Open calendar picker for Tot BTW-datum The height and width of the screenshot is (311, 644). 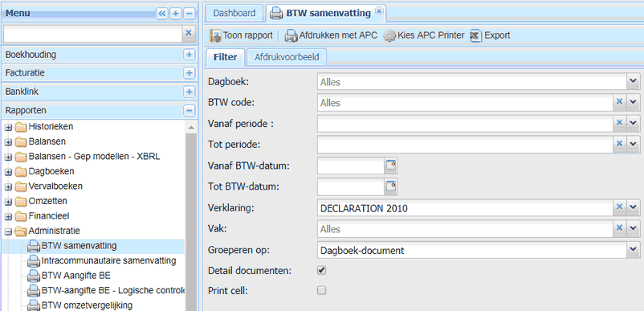point(391,187)
